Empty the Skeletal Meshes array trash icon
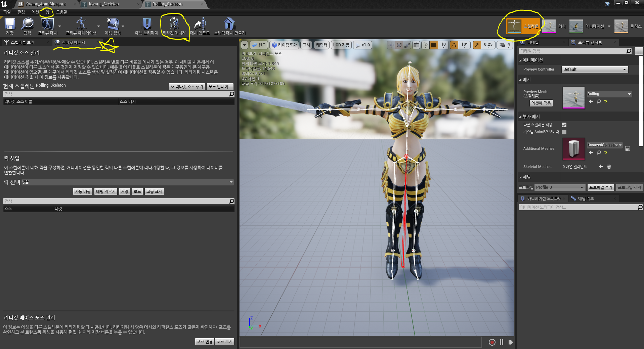 pos(609,167)
